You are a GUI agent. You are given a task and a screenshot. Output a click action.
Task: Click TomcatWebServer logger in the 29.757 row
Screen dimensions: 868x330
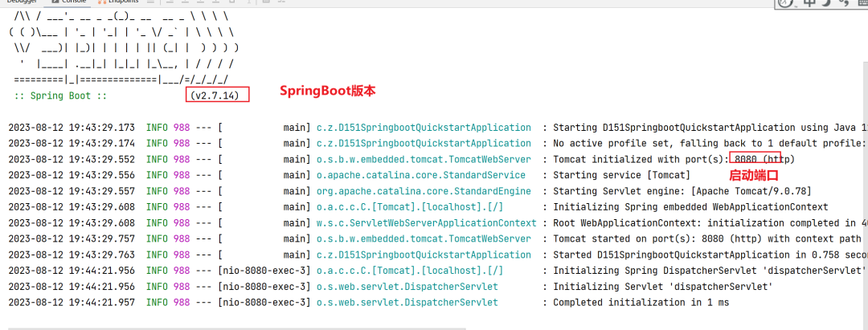424,239
